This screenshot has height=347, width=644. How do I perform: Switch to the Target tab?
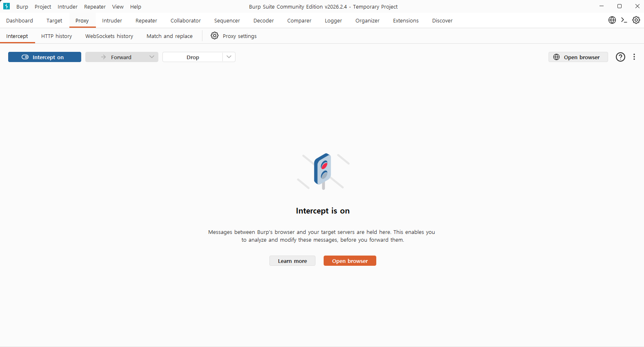[x=54, y=20]
